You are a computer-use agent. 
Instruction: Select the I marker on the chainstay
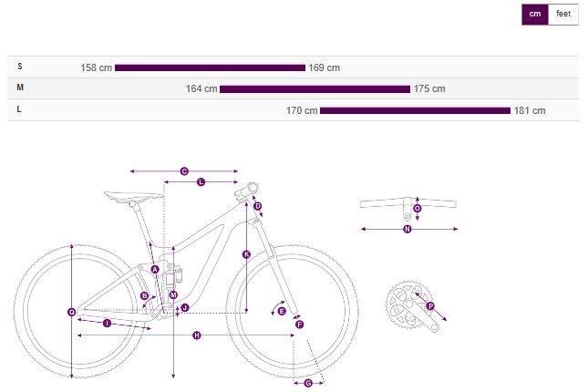(107, 323)
